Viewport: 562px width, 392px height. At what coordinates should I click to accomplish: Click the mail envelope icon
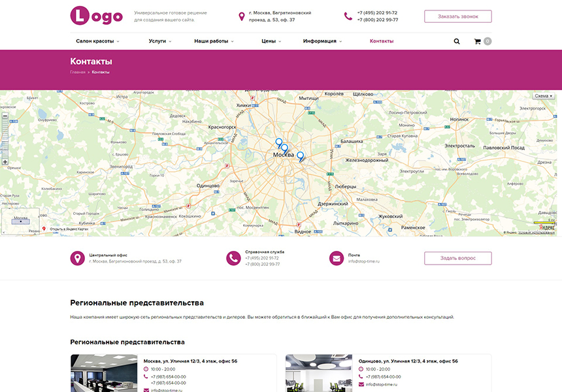[x=337, y=258]
